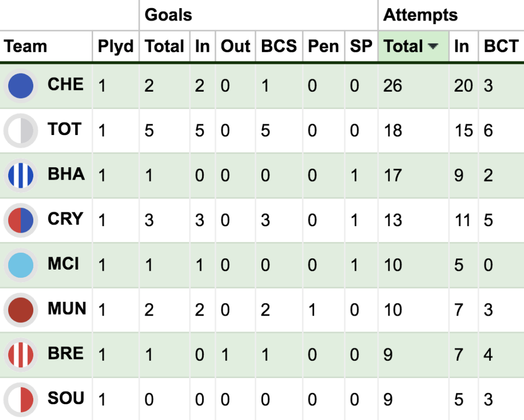The height and width of the screenshot is (420, 524).
Task: Click the Brentford red striped badge
Action: 20,355
